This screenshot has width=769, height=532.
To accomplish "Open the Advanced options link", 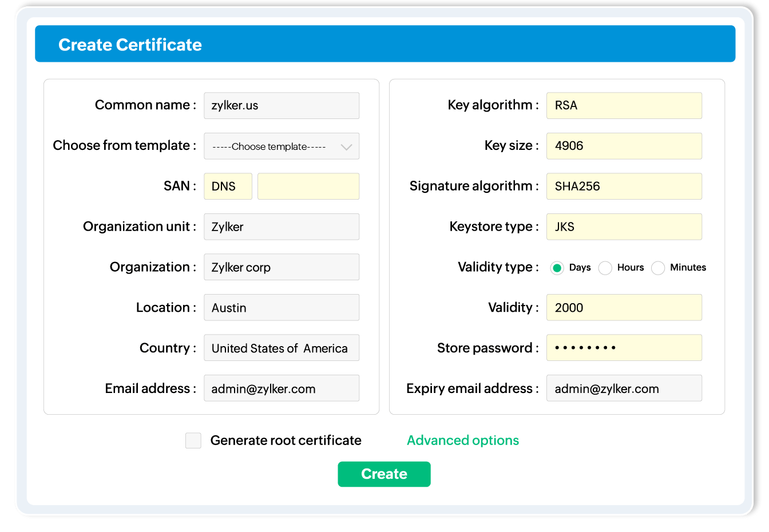I will 463,440.
